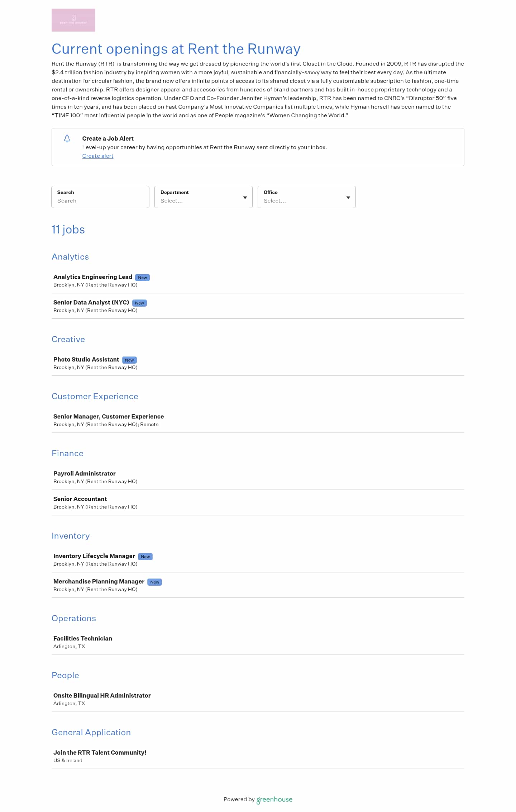This screenshot has height=812, width=516.
Task: Open Analytics Engineering Lead job posting
Action: pyautogui.click(x=93, y=277)
